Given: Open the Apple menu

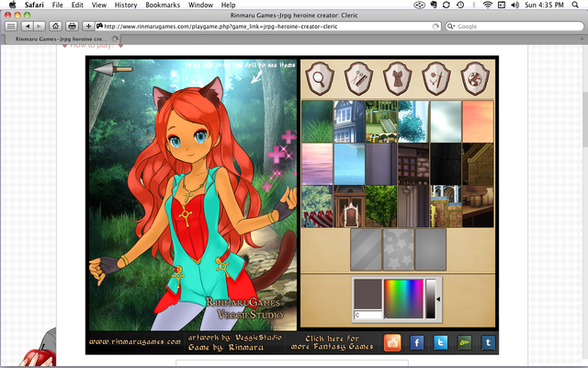Looking at the screenshot, I should tap(12, 5).
